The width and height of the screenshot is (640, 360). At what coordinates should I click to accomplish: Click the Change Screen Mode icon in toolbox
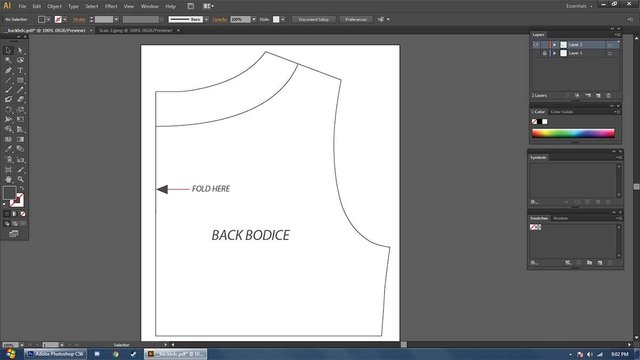(13, 233)
